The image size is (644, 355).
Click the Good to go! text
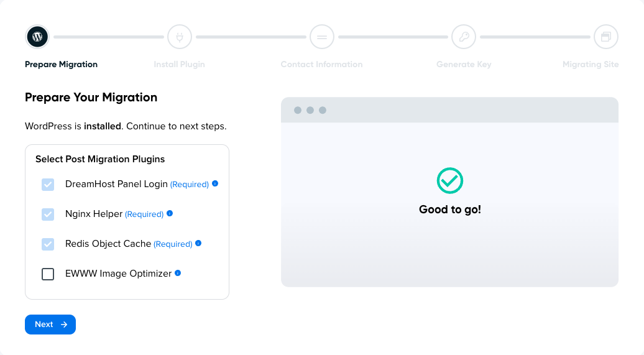pyautogui.click(x=449, y=210)
